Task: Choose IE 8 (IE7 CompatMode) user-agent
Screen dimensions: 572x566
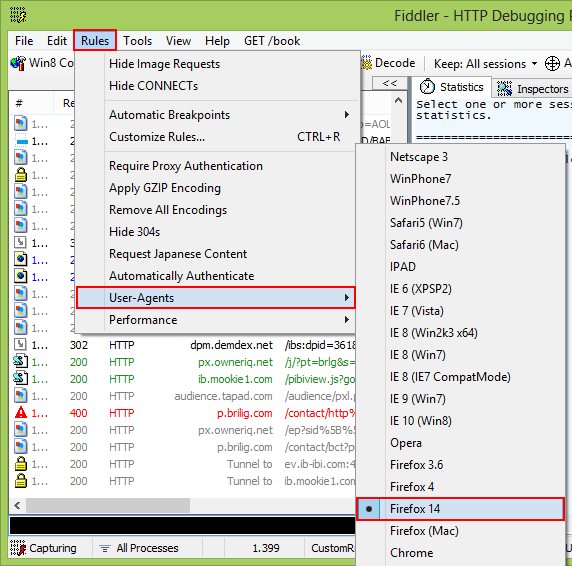Action: pyautogui.click(x=460, y=377)
